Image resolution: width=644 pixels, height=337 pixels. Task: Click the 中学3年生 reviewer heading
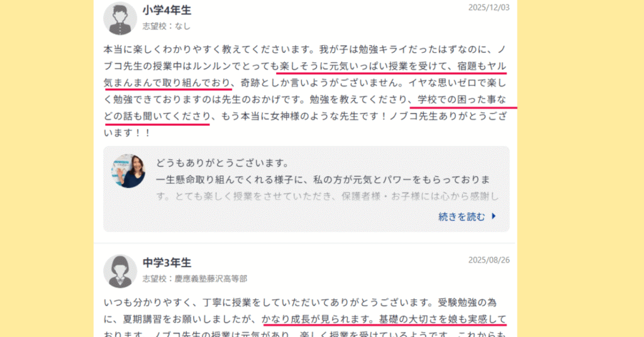pyautogui.click(x=167, y=263)
